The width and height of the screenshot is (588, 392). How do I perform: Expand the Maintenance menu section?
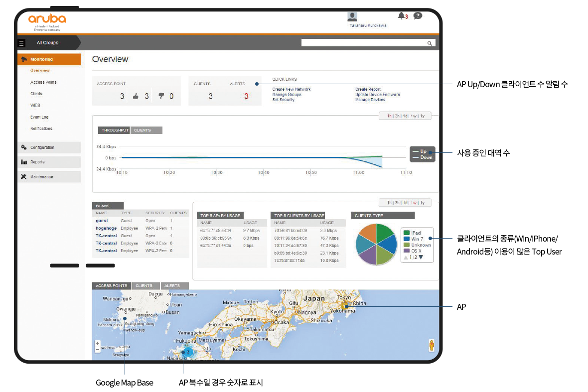point(49,176)
